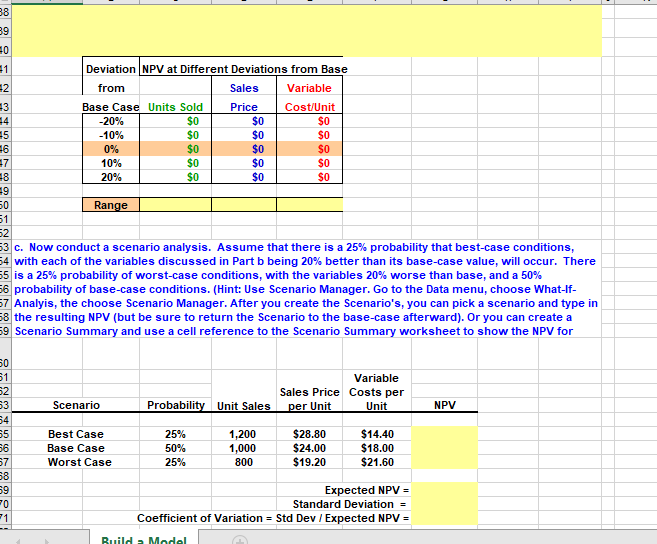657x544 pixels.
Task: Select the yellow Range cell under Variable Cost/Unit
Action: point(310,205)
